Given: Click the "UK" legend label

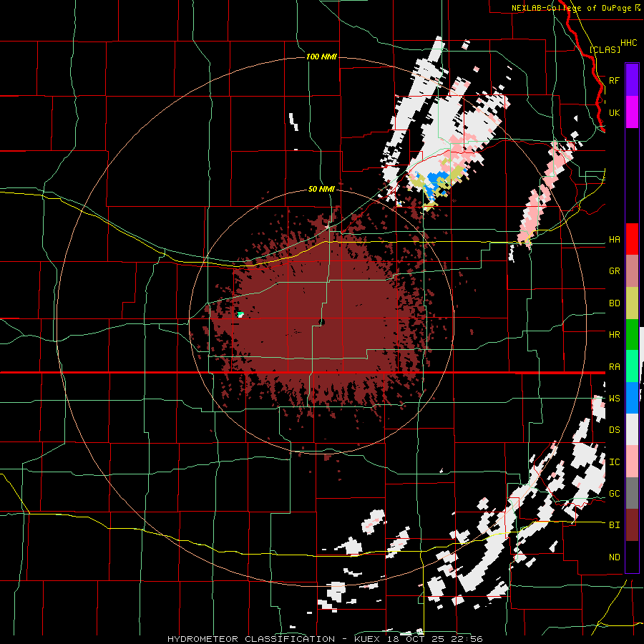Looking at the screenshot, I should (x=614, y=112).
